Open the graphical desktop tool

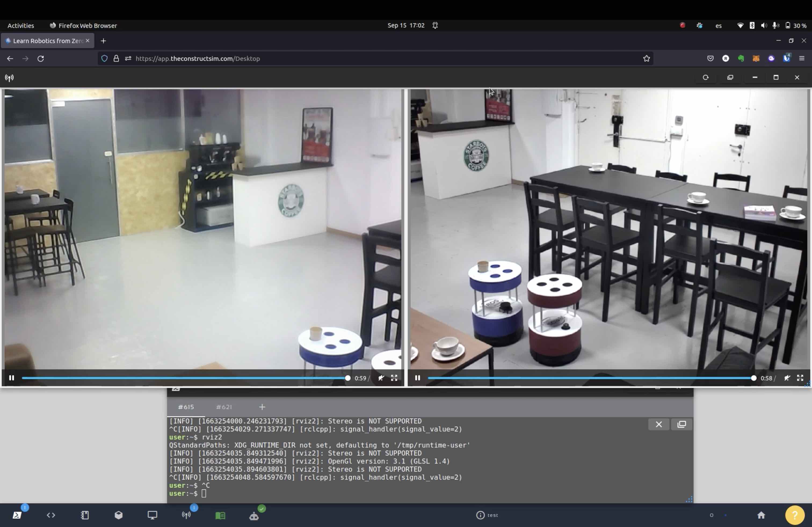pos(152,515)
